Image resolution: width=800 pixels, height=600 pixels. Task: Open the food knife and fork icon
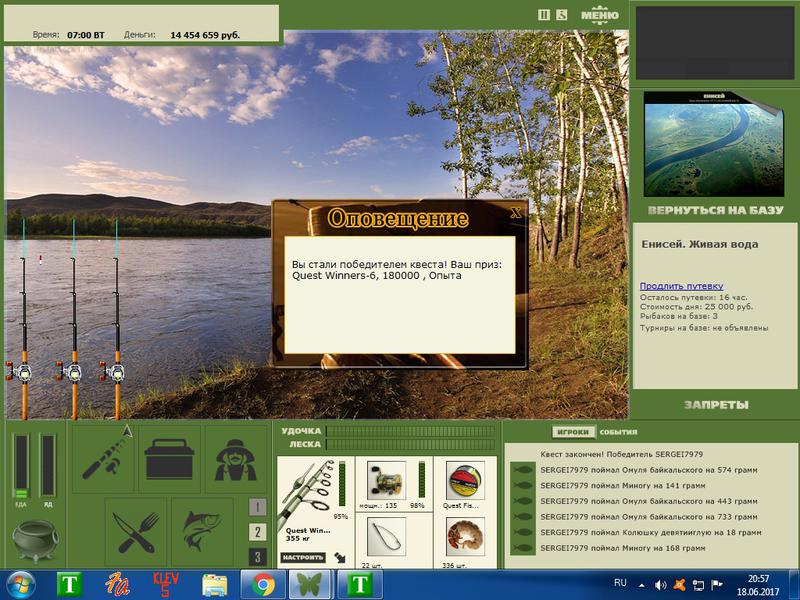click(136, 532)
